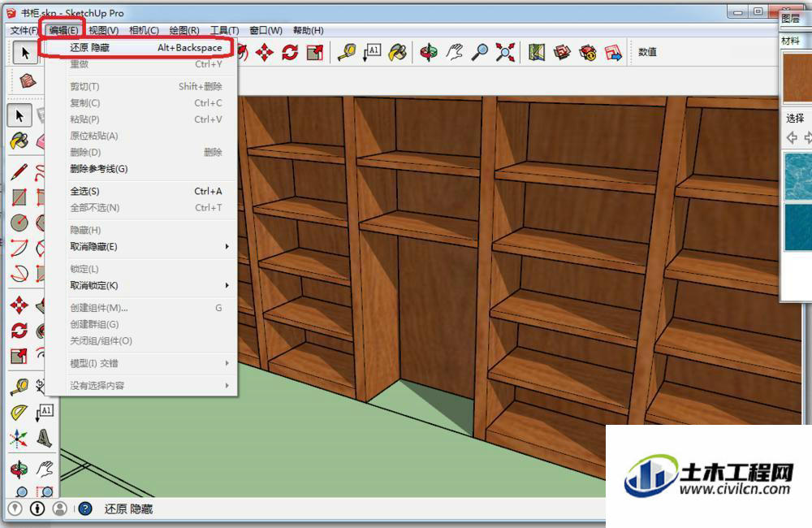Pick the Tape Measure in the left palette
The width and height of the screenshot is (812, 528).
19,387
